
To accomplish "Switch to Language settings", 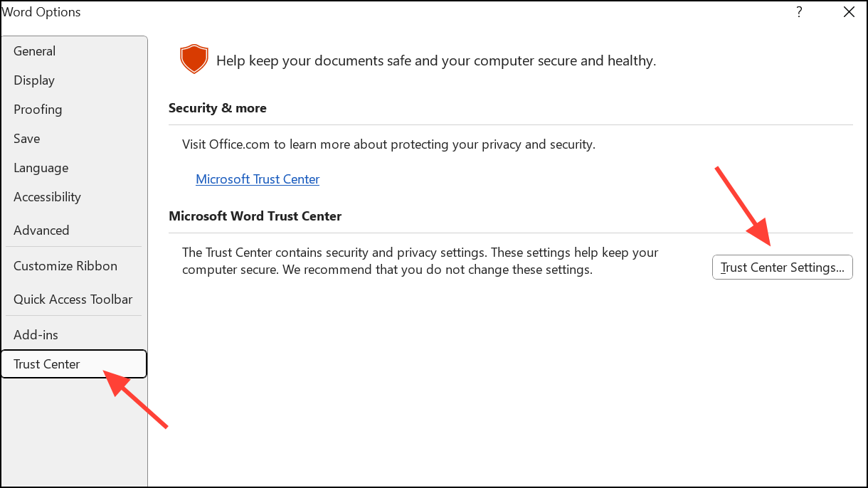I will coord(74,168).
